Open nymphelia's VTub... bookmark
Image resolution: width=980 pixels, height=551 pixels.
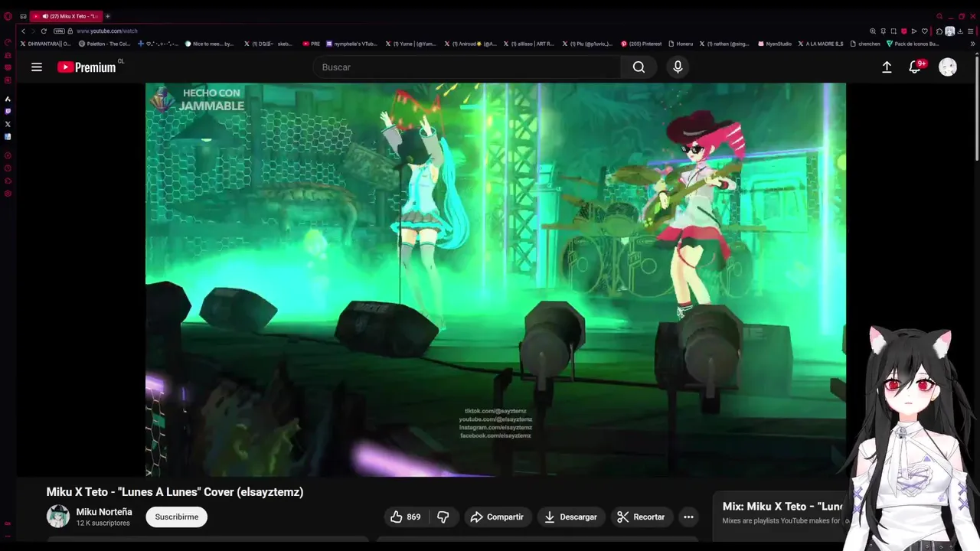352,44
